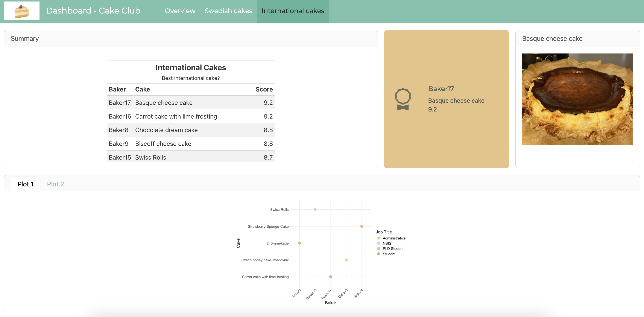Open the Swedish cakes page

pos(228,11)
